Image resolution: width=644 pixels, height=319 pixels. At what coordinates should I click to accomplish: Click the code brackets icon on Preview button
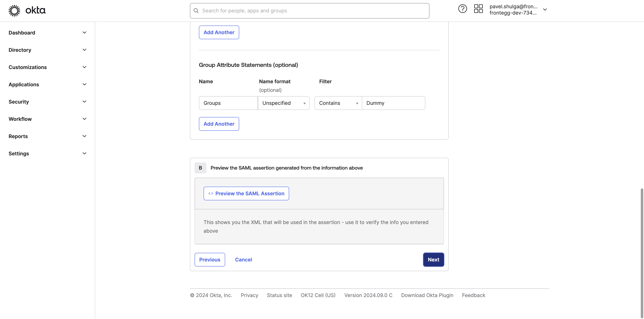211,193
